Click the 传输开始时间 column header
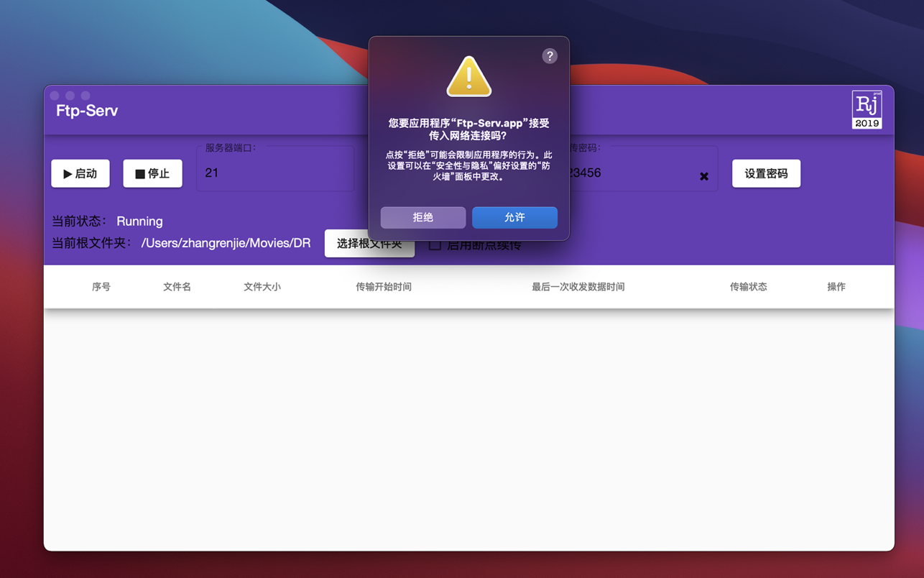 click(x=384, y=287)
